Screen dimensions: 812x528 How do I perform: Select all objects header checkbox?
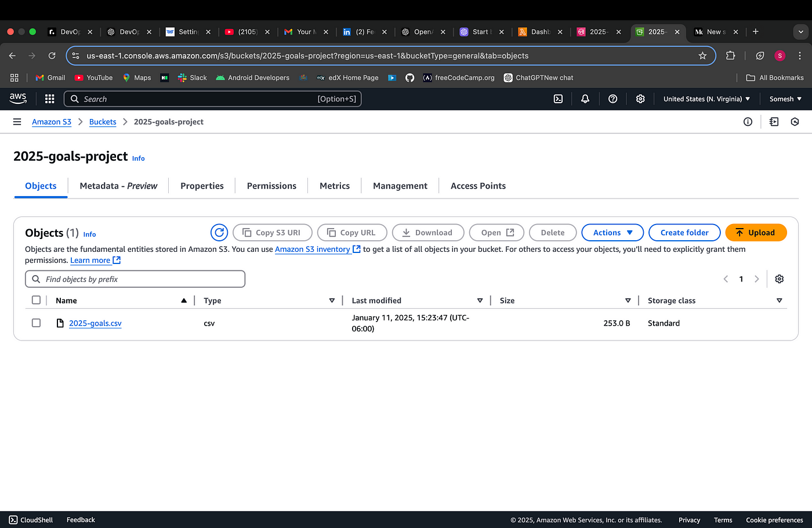[x=36, y=300]
